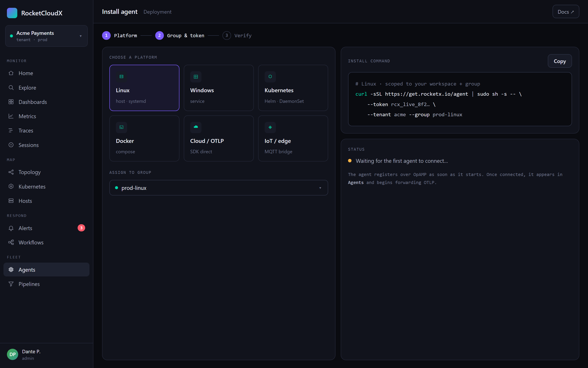Click the orange waiting status dot

coord(350,161)
